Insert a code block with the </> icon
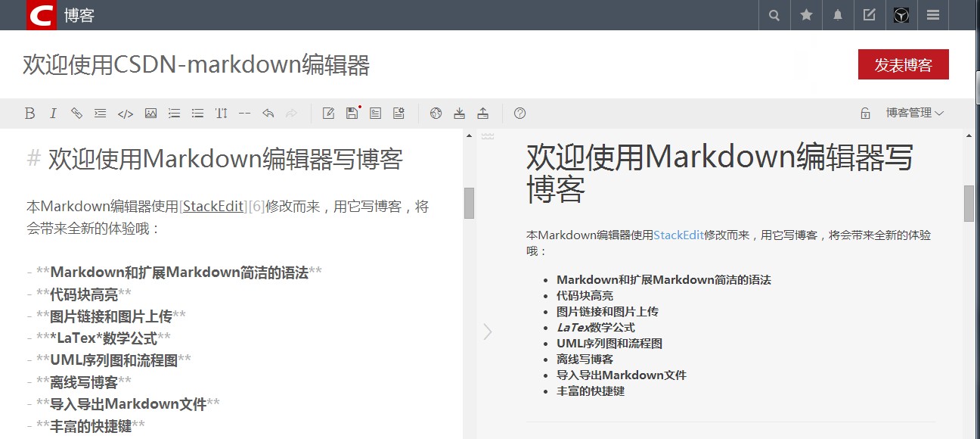The height and width of the screenshot is (439, 980). point(126,114)
